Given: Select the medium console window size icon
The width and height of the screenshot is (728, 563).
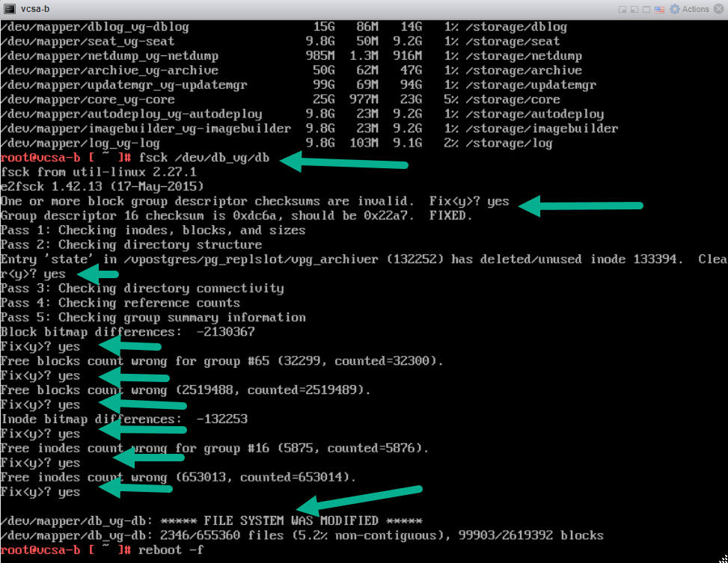Looking at the screenshot, I should 634,10.
